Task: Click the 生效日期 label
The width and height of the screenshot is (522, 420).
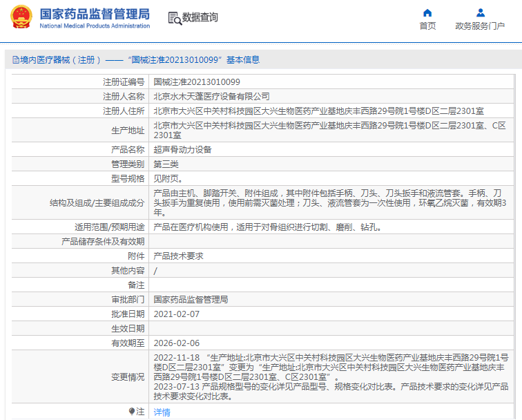Action: point(128,329)
